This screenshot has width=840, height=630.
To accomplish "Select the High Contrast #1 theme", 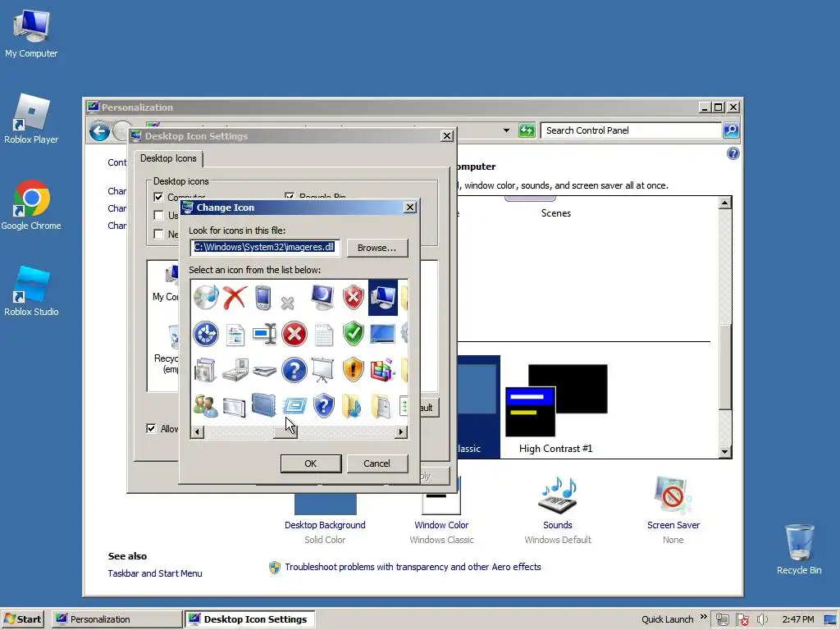I will point(555,409).
